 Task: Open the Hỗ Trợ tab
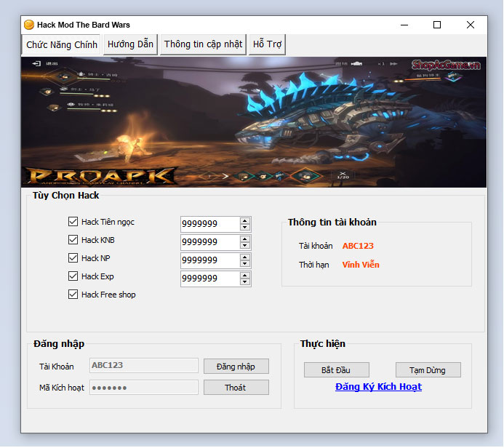pos(267,44)
